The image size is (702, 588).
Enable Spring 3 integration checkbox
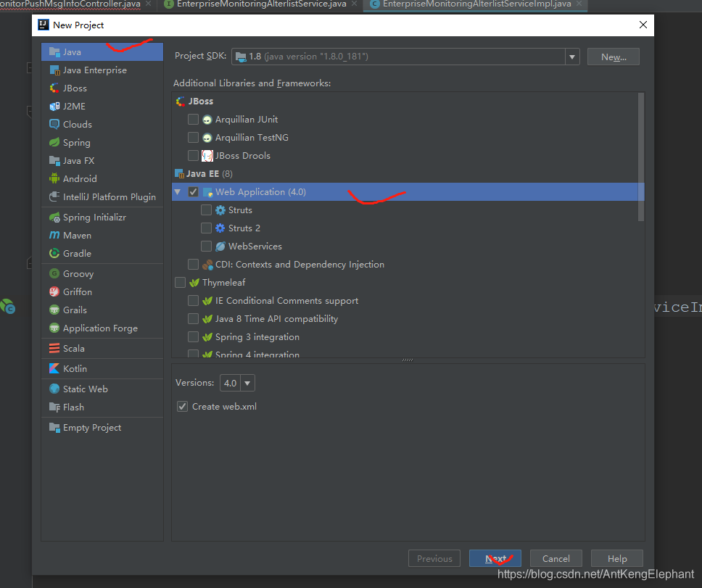tap(193, 337)
